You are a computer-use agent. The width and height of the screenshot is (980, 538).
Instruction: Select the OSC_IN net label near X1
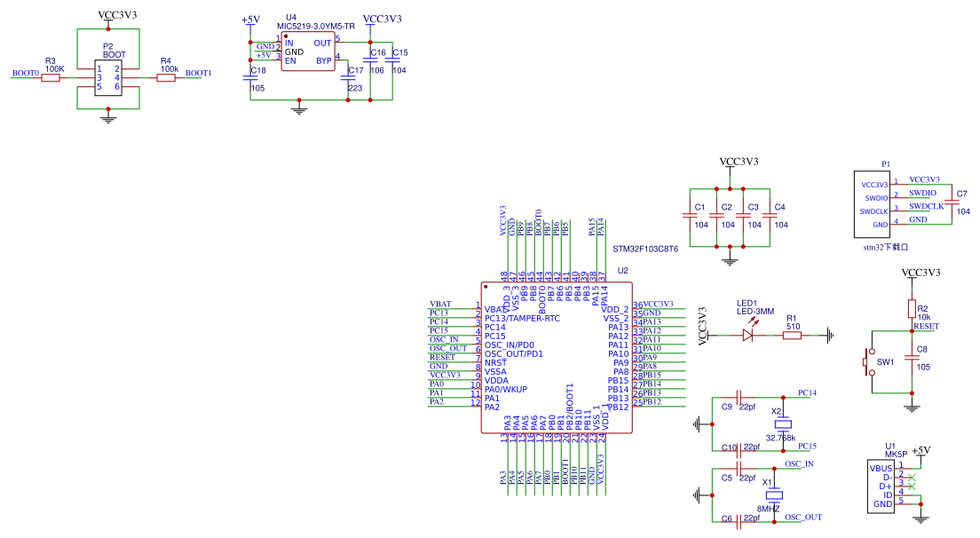tap(799, 464)
